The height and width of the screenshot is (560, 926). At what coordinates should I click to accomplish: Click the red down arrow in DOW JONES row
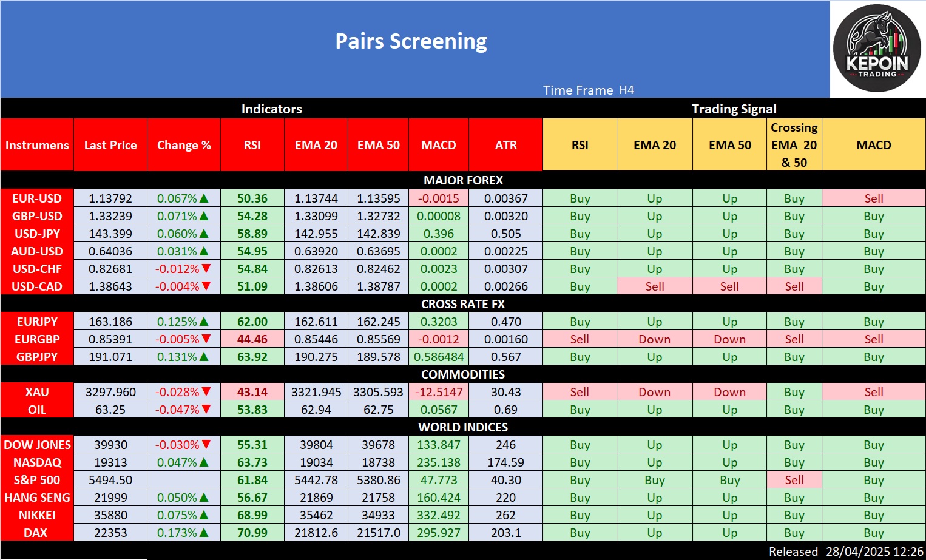coord(206,445)
